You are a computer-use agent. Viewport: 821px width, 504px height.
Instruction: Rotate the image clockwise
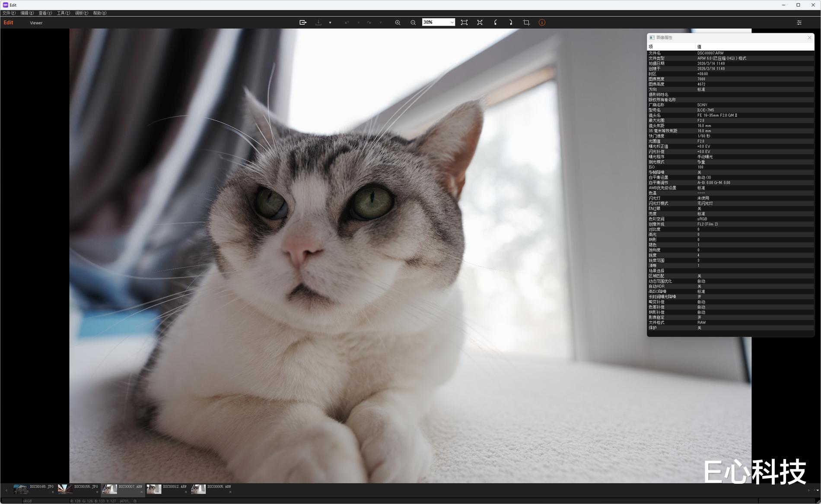(511, 22)
